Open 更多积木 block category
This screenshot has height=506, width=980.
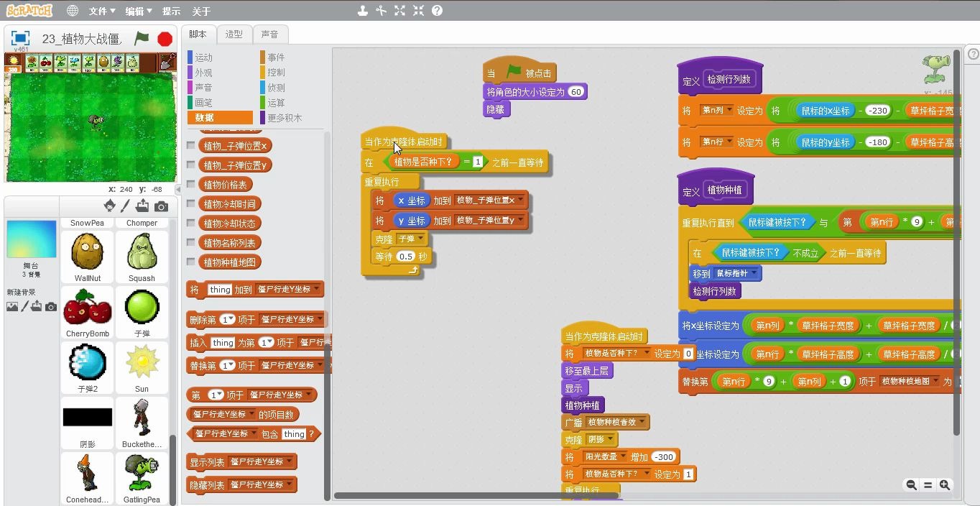[x=285, y=117]
